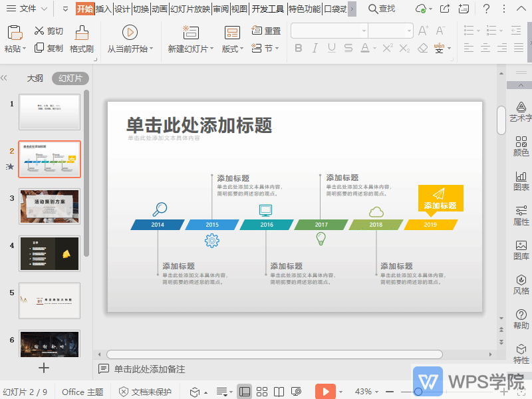Switch to the 大纲 outline tab

(35, 78)
